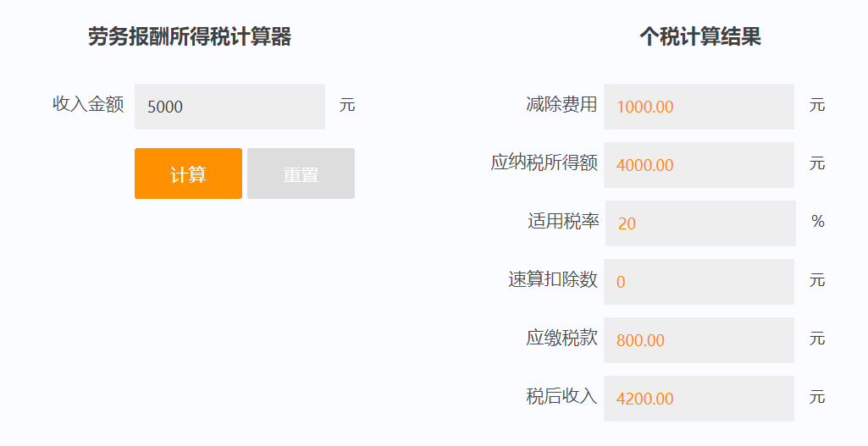Viewport: 868px width, 446px height.
Task: Click the 元 unit beside 收入金额 input
Action: pyautogui.click(x=347, y=105)
